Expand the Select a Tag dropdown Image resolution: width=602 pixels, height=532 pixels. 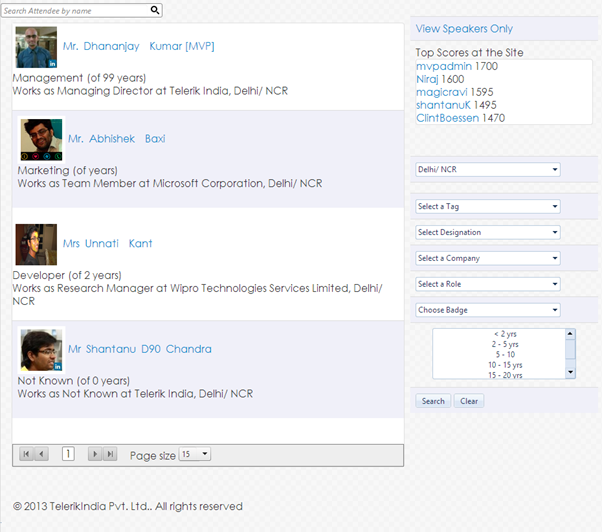(x=487, y=207)
